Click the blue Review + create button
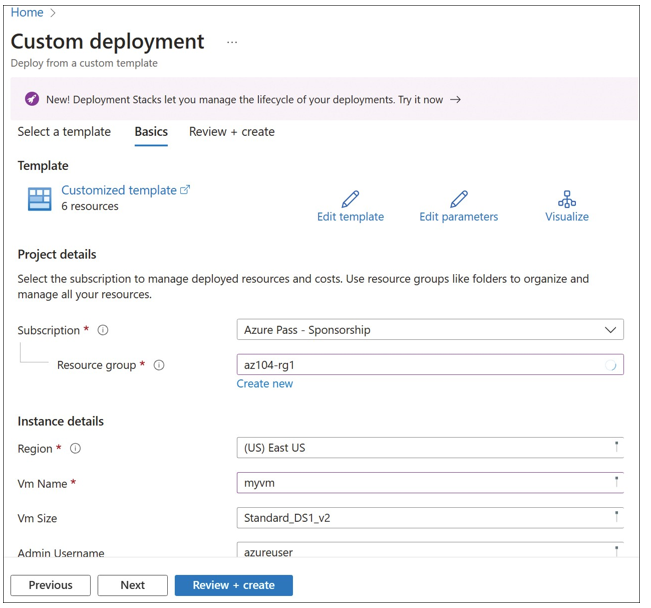 tap(234, 585)
